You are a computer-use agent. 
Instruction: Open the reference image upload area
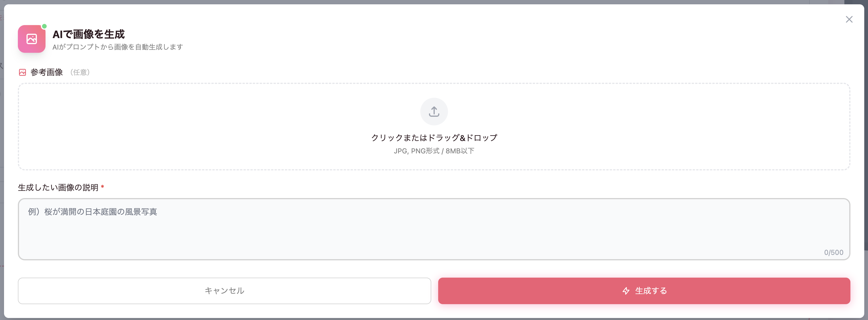point(434,127)
